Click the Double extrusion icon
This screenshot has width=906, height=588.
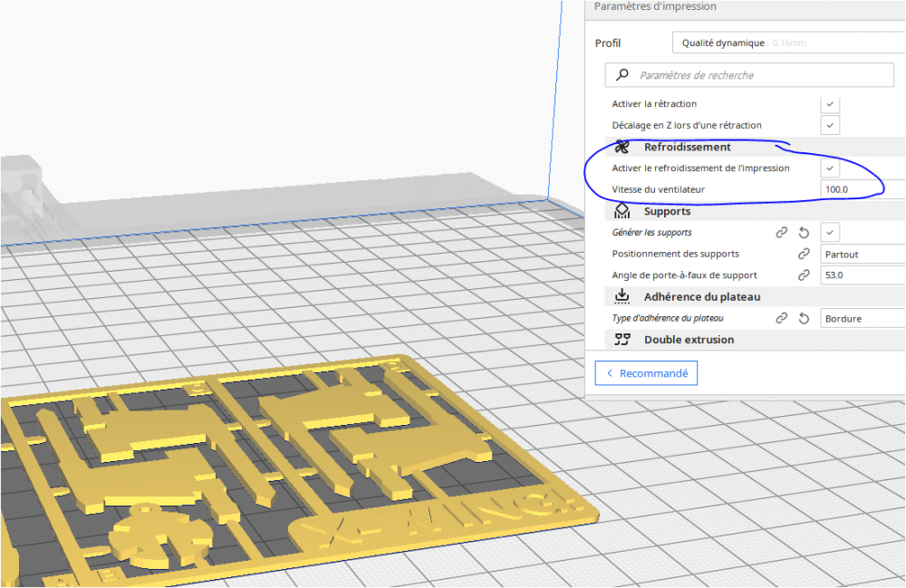622,340
